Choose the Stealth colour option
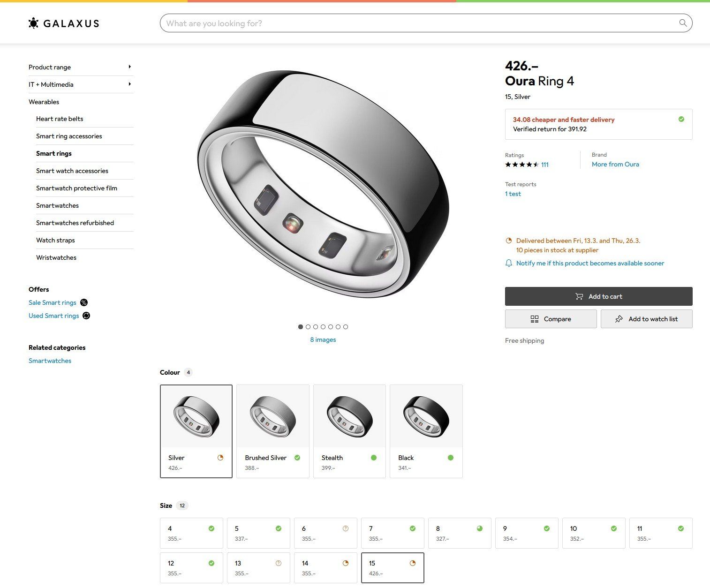The image size is (710, 588). [349, 431]
